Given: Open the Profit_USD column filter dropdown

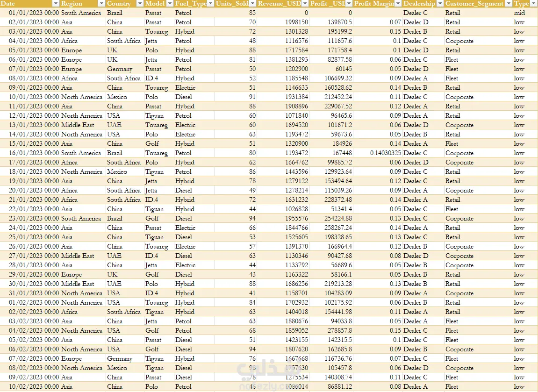Looking at the screenshot, I should [x=349, y=3].
